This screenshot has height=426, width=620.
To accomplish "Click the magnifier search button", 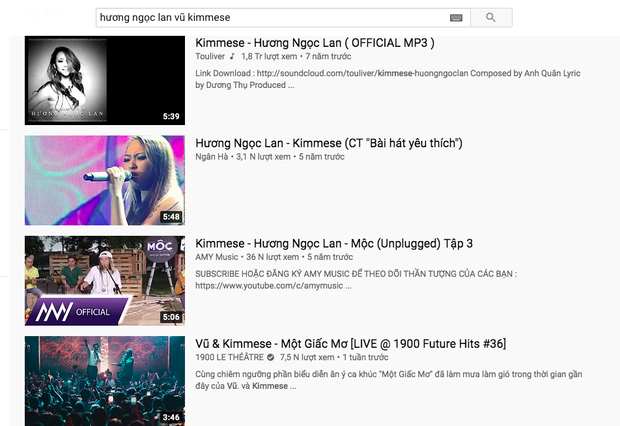I will [x=491, y=17].
